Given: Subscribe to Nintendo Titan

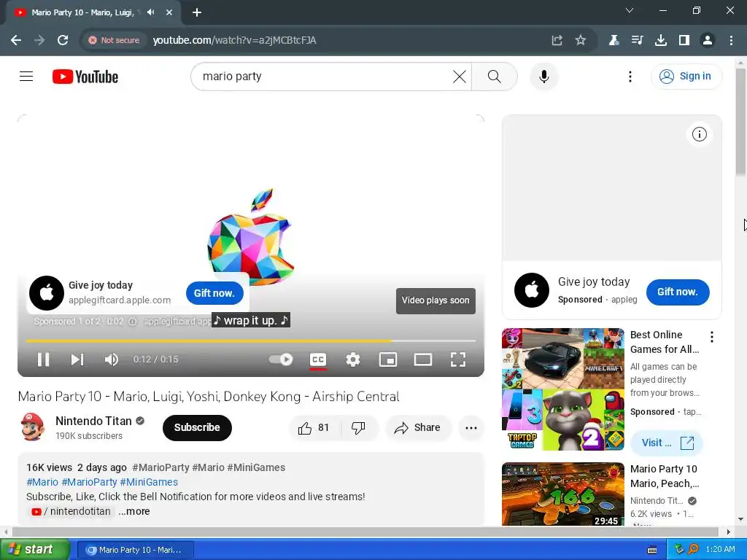Looking at the screenshot, I should (197, 427).
